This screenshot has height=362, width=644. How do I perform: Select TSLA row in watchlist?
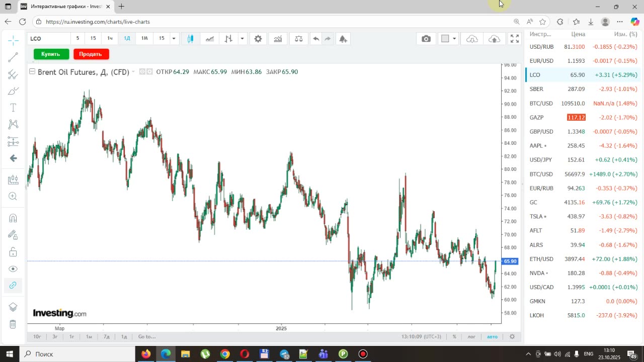[x=583, y=216]
